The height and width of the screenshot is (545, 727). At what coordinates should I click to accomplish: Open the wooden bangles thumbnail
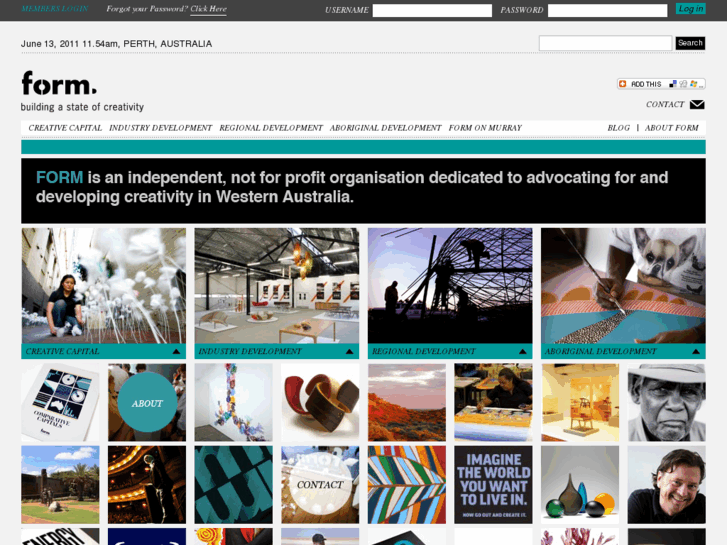(320, 402)
